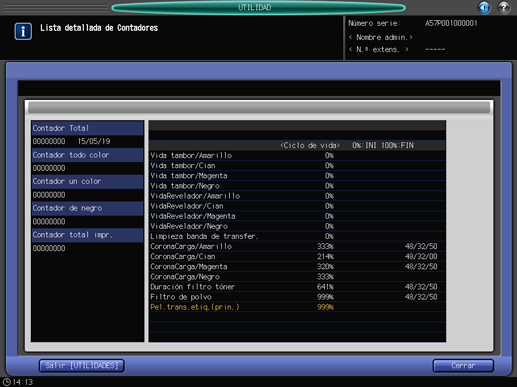Click the Ciclo de vida column header
The width and height of the screenshot is (517, 387).
click(x=310, y=146)
